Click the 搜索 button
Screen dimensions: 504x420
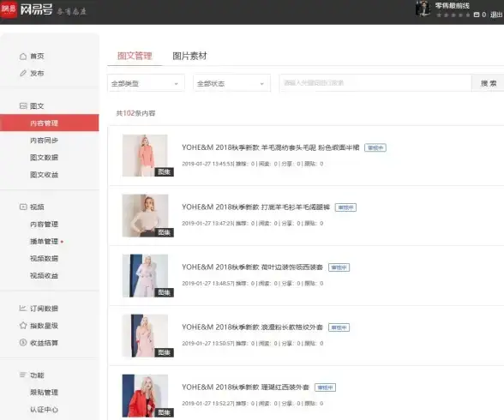click(x=488, y=83)
